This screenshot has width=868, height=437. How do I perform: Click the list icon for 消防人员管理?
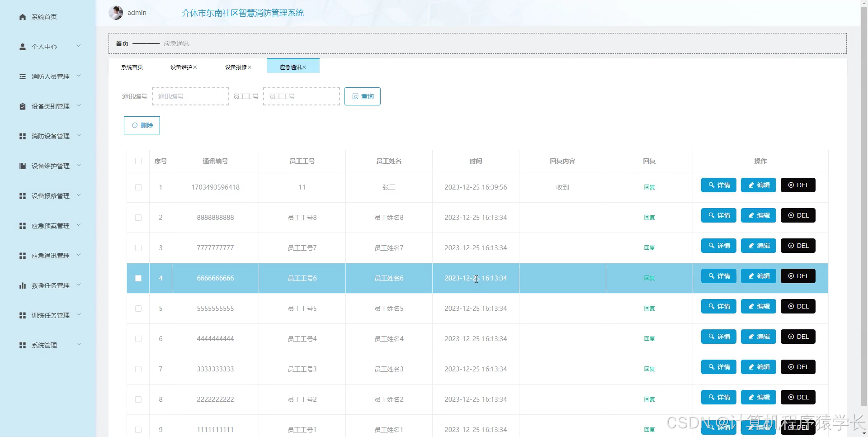tap(23, 76)
